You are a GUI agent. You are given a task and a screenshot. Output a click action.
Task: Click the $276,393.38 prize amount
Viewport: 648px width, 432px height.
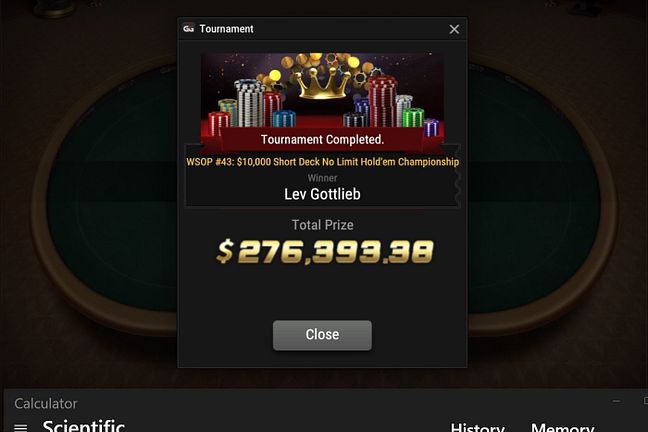325,251
